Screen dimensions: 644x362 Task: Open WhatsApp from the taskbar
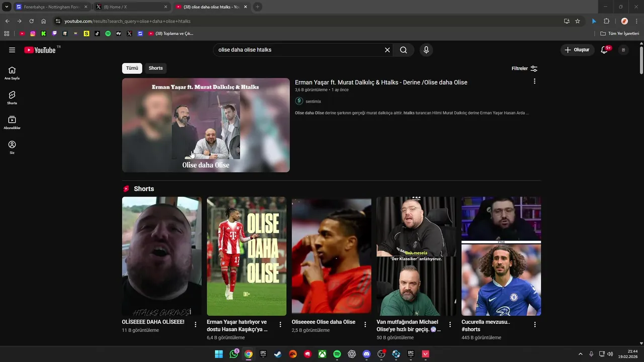click(x=234, y=354)
